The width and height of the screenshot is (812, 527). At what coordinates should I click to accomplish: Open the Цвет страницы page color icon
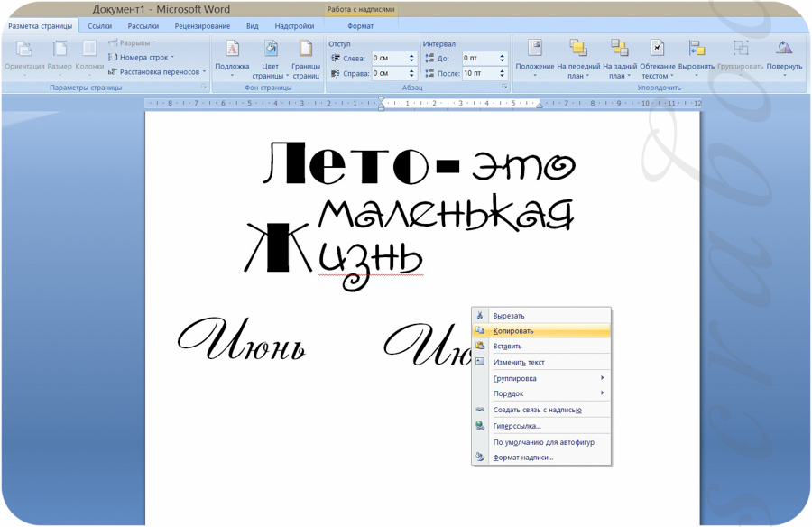[x=271, y=49]
